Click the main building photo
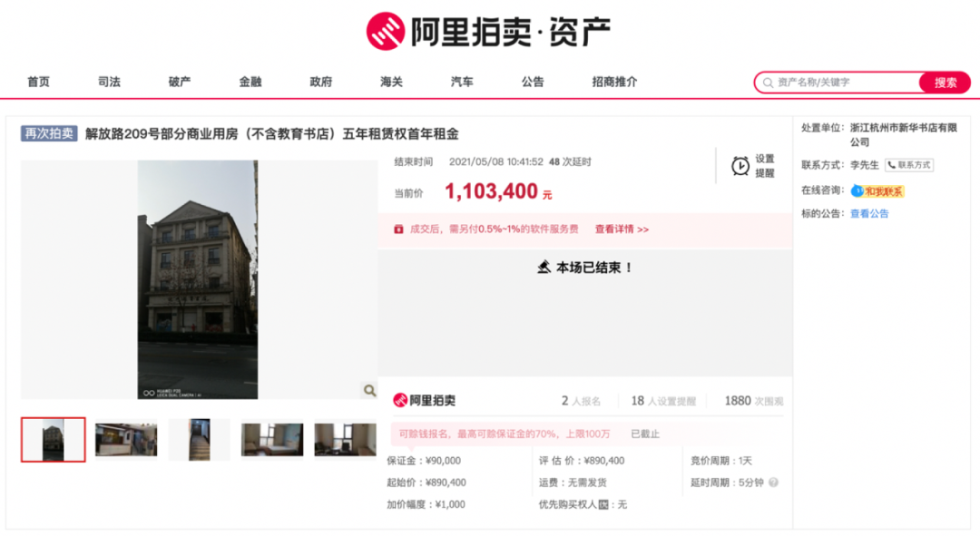 [198, 279]
